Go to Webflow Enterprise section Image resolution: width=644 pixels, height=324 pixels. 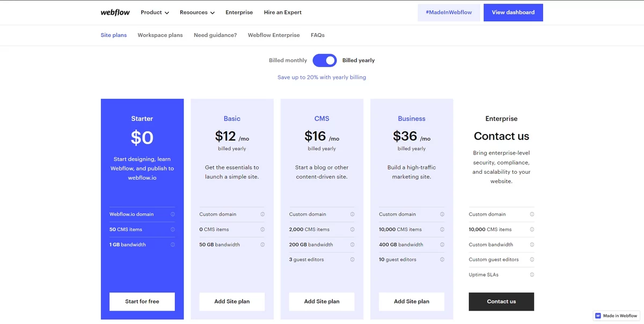[x=274, y=35]
